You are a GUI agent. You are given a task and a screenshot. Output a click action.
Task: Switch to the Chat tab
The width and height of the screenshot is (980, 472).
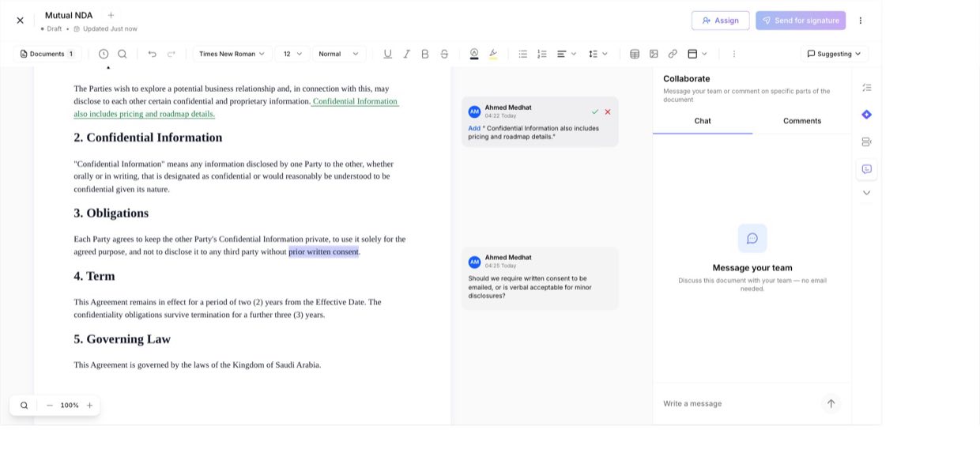click(703, 121)
